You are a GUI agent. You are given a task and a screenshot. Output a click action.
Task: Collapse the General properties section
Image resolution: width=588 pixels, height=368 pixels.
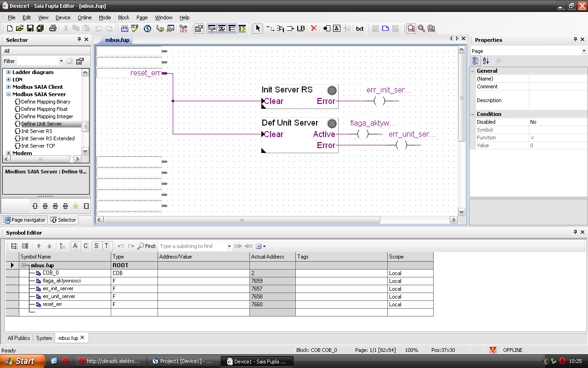(473, 71)
